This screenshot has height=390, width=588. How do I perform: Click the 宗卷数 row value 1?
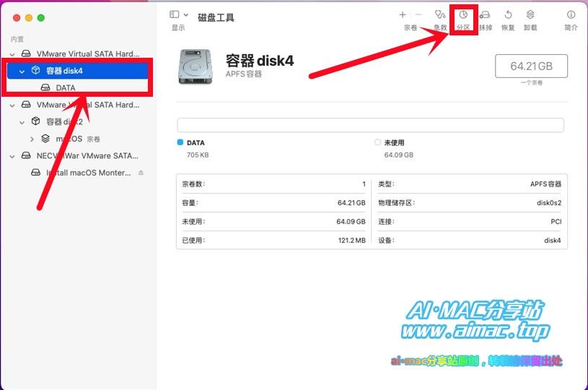[364, 184]
